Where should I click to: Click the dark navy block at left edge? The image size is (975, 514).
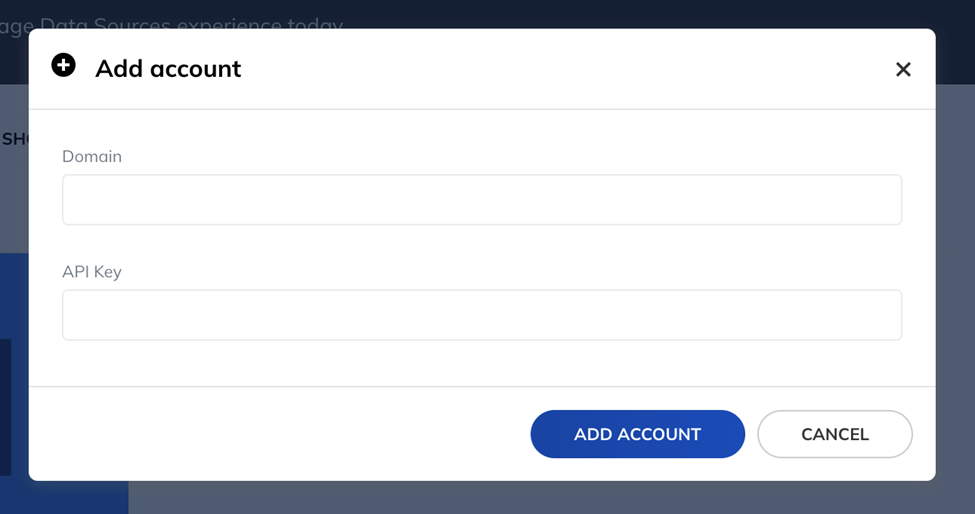pyautogui.click(x=6, y=407)
